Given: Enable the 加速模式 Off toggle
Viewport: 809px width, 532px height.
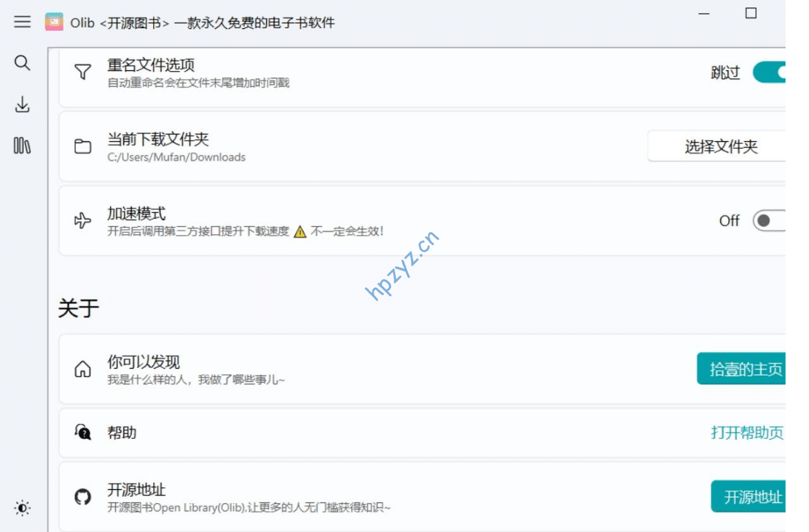Looking at the screenshot, I should [768, 221].
